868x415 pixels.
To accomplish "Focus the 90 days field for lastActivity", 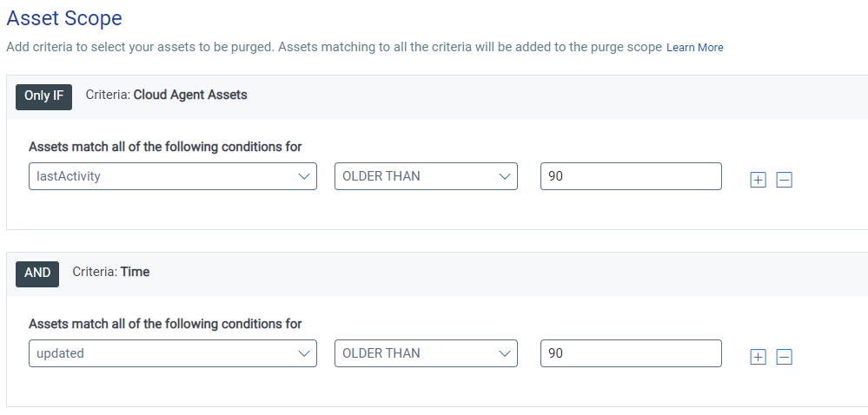I will (x=631, y=176).
